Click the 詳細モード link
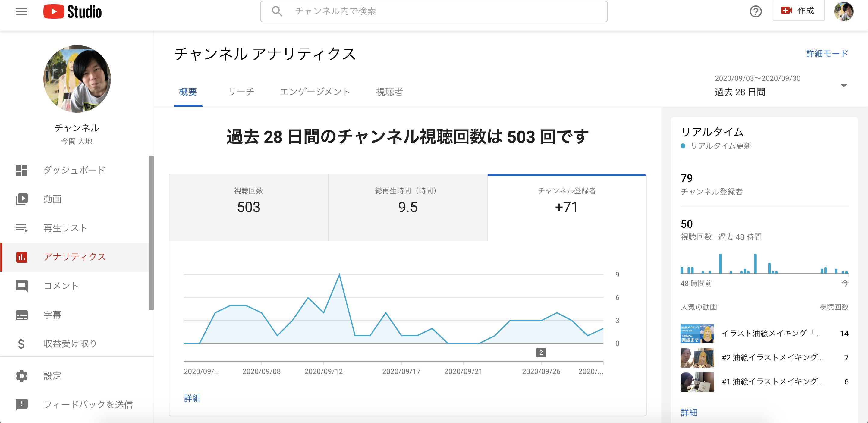 [827, 53]
